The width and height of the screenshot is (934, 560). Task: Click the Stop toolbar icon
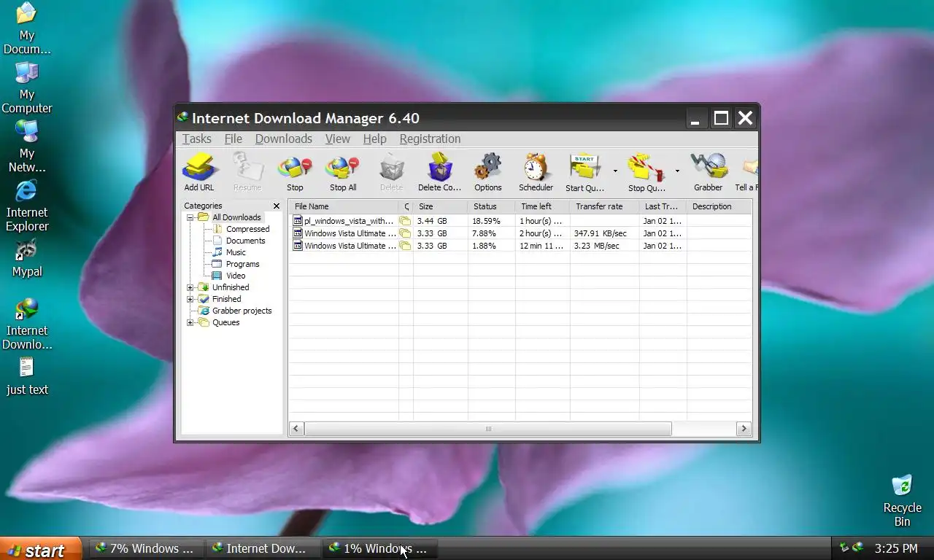295,172
